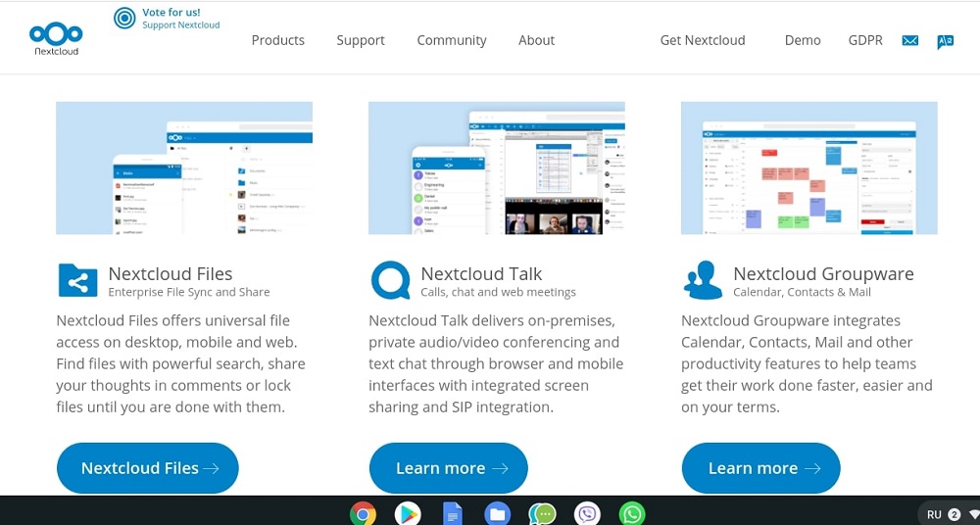Image resolution: width=980 pixels, height=525 pixels.
Task: Open the Products menu
Action: point(278,40)
